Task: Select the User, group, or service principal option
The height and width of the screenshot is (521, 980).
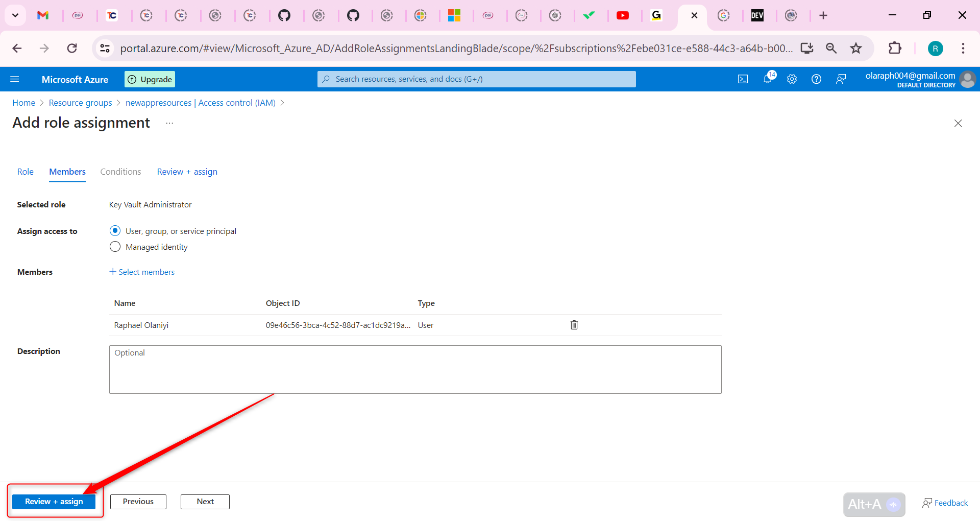Action: pyautogui.click(x=115, y=230)
